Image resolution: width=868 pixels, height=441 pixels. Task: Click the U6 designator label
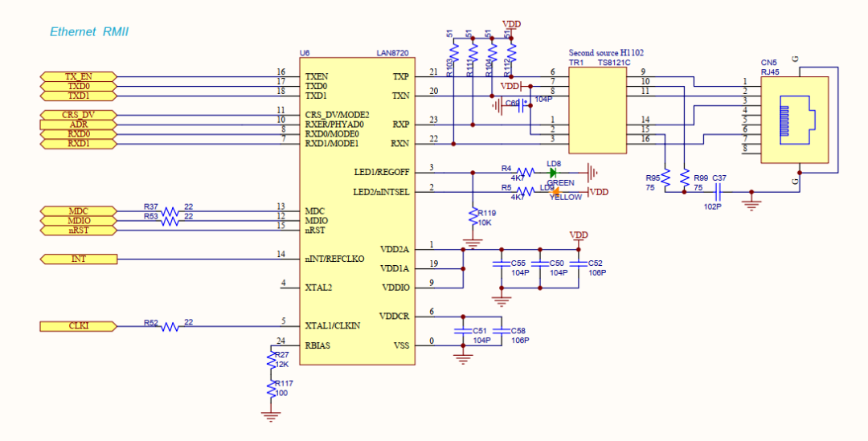[x=305, y=53]
